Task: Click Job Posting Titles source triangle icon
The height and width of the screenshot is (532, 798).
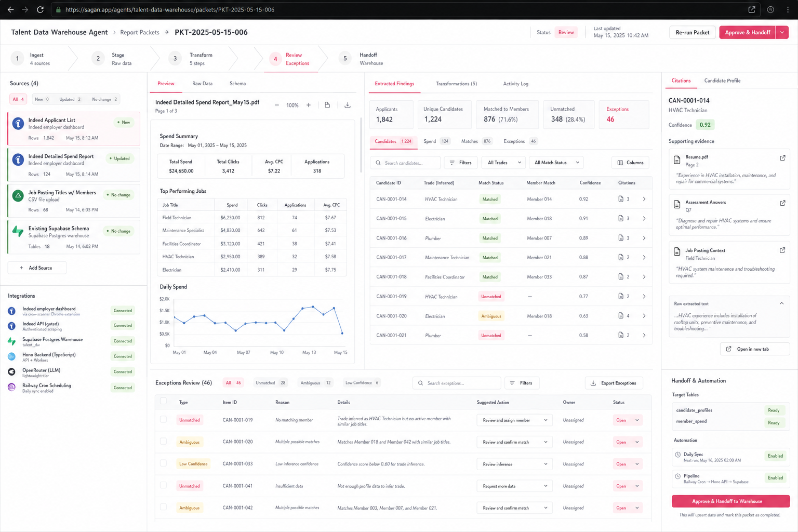Action: pos(18,196)
